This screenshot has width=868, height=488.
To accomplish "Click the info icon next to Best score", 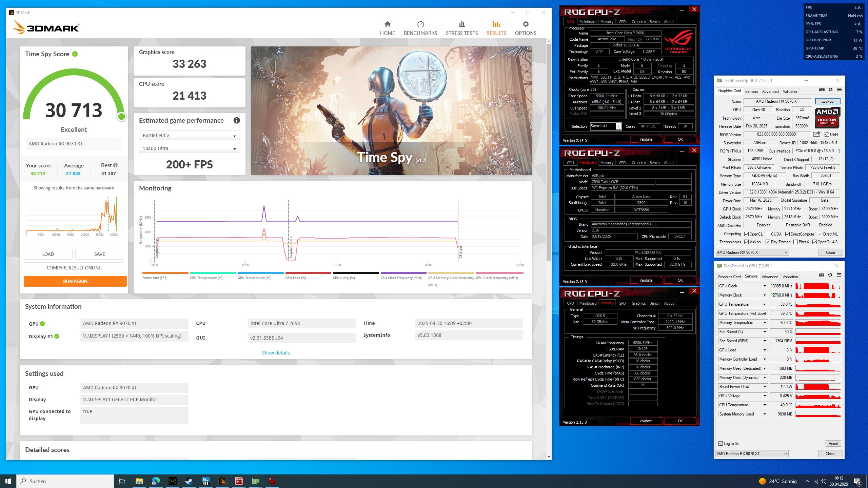I will (x=116, y=165).
